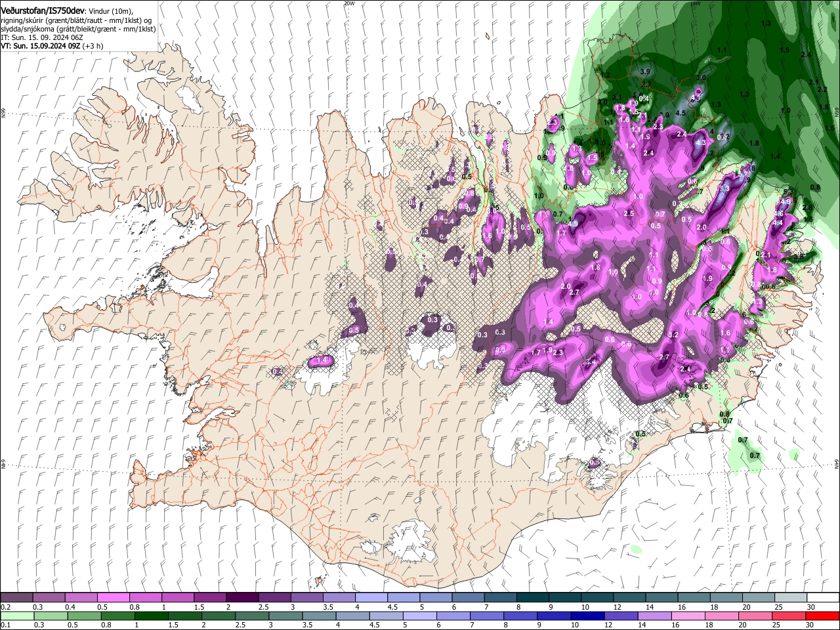Click the 20W longitude label
Image resolution: width=840 pixels, height=630 pixels.
(349, 3)
